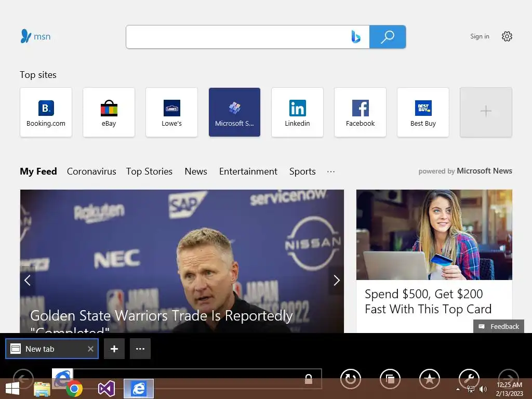Show the previous carousel story
532x399 pixels.
pos(28,280)
